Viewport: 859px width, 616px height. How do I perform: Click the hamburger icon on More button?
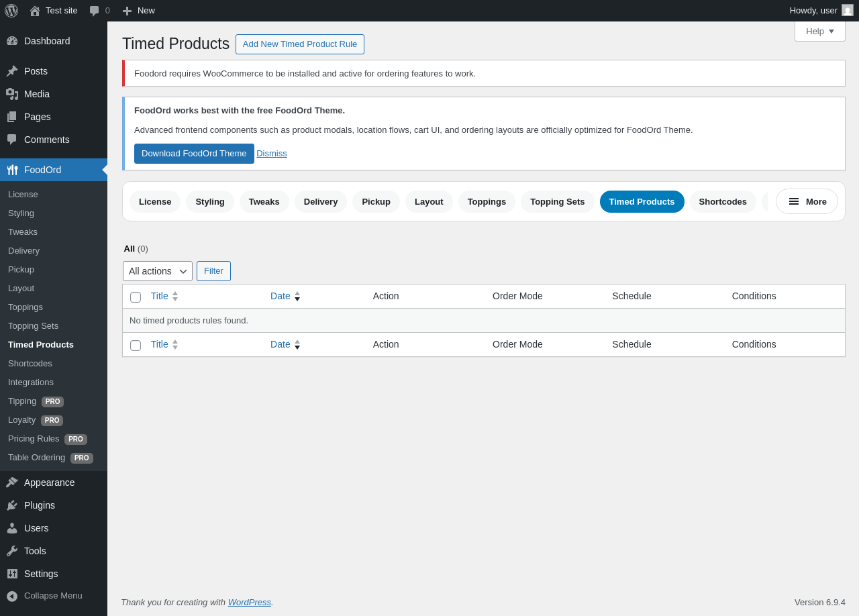click(x=794, y=201)
